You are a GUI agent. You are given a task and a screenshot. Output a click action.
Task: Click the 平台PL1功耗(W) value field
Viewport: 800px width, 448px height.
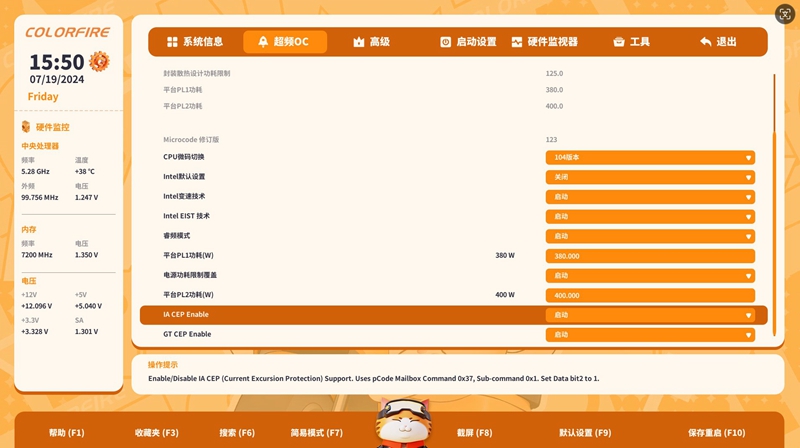(650, 256)
